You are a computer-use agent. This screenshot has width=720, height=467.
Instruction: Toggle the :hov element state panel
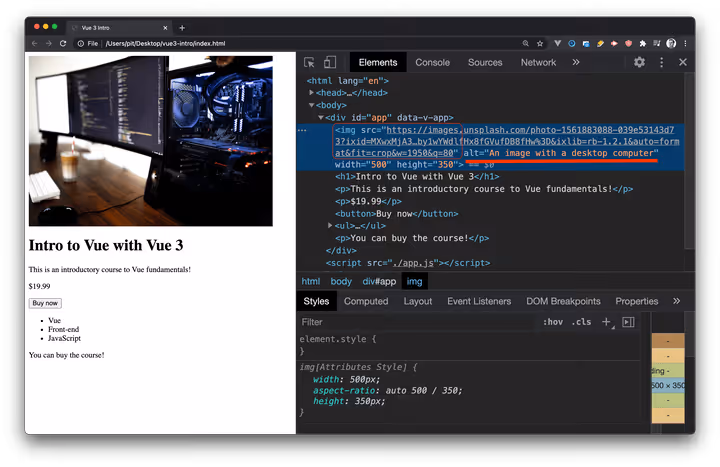553,322
